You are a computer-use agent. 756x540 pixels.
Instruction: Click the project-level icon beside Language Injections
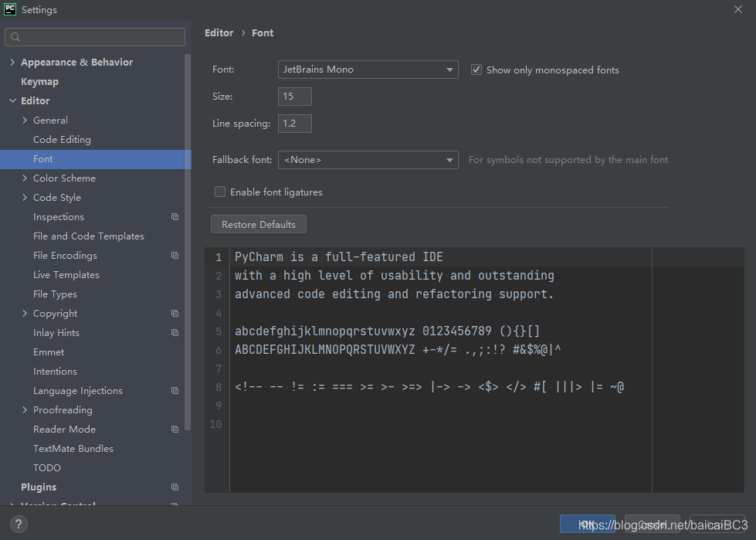175,391
